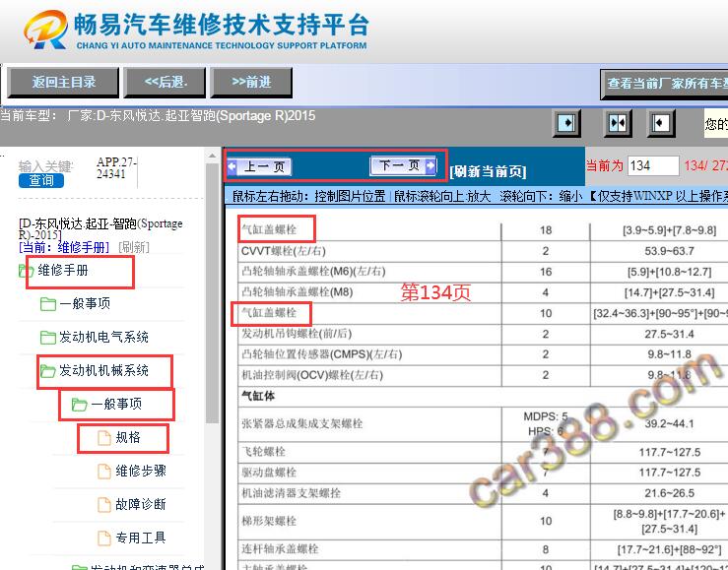Click the sidebar scrollbar up arrow
The width and height of the screenshot is (728, 570).
[x=212, y=156]
